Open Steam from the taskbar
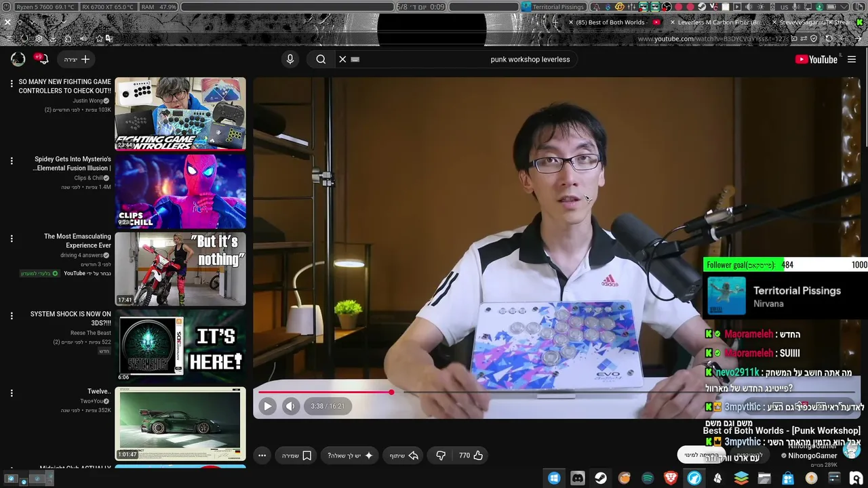The height and width of the screenshot is (488, 868). [601, 479]
